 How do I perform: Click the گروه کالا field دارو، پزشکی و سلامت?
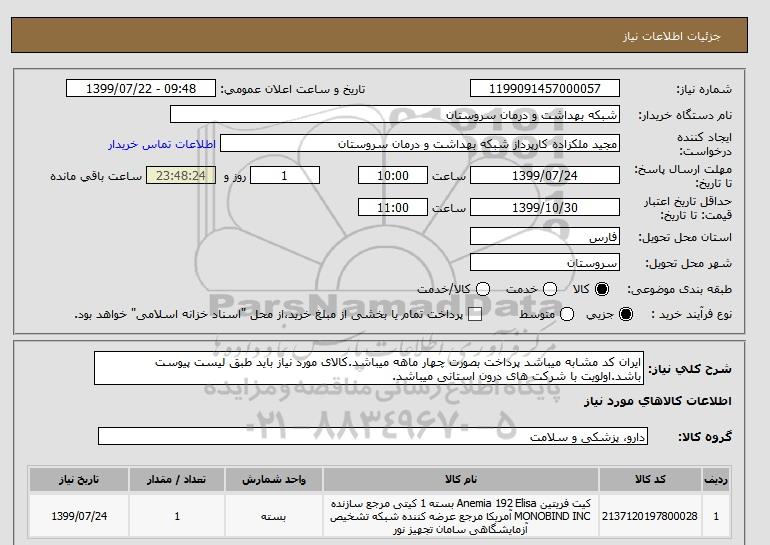coord(373,436)
